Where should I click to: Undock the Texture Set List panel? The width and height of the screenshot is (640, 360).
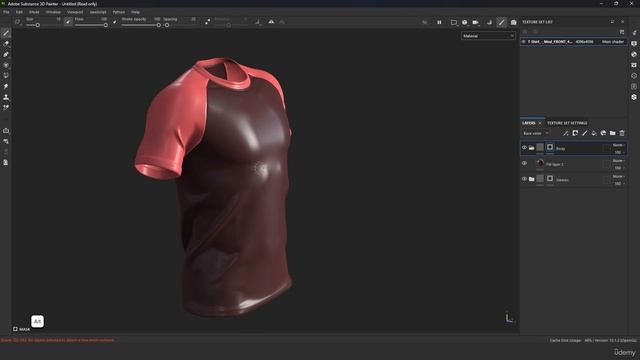612,22
